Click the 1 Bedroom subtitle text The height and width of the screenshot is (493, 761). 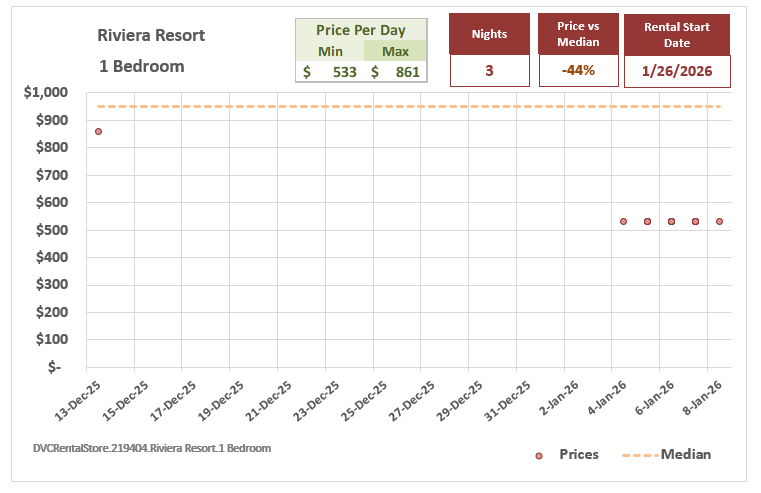[141, 66]
